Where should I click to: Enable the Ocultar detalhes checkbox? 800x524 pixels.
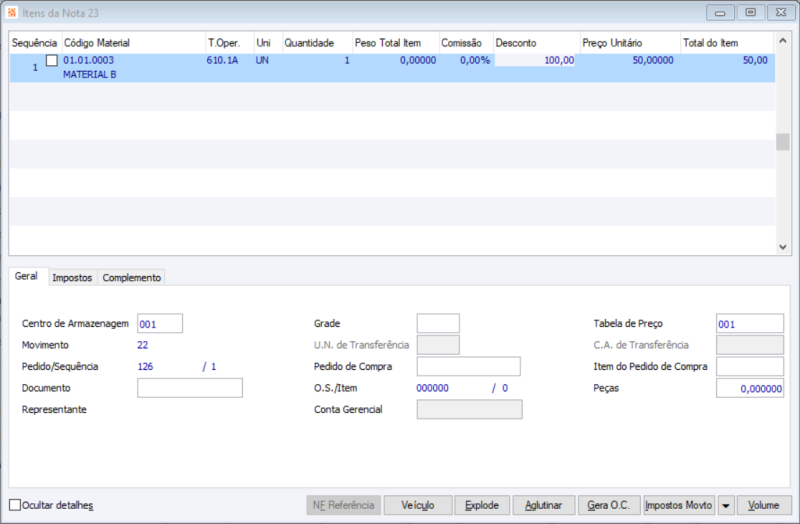click(15, 505)
